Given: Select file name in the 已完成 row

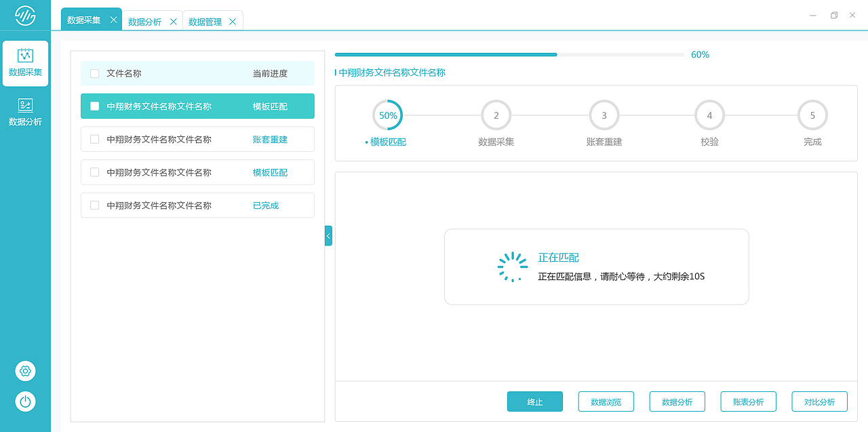Looking at the screenshot, I should (159, 205).
